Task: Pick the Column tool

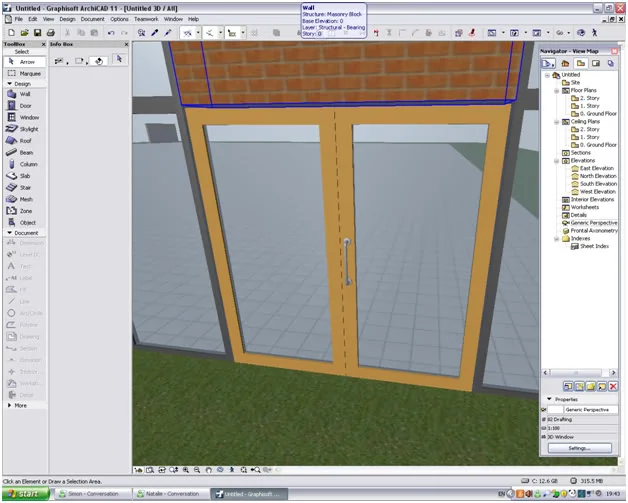Action: (24, 164)
